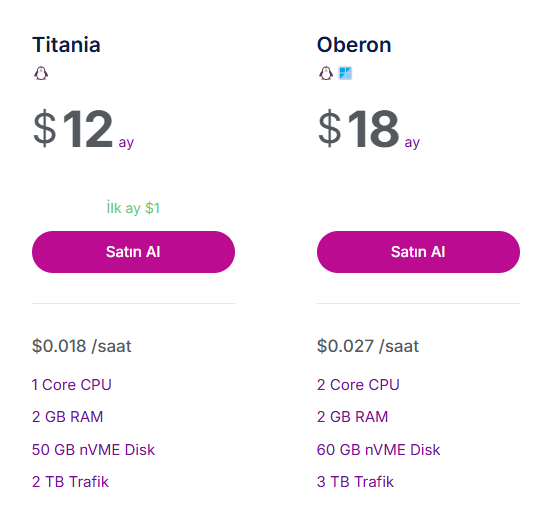Click the Linux penguin icon under Titania
This screenshot has height=526, width=552.
click(x=41, y=73)
